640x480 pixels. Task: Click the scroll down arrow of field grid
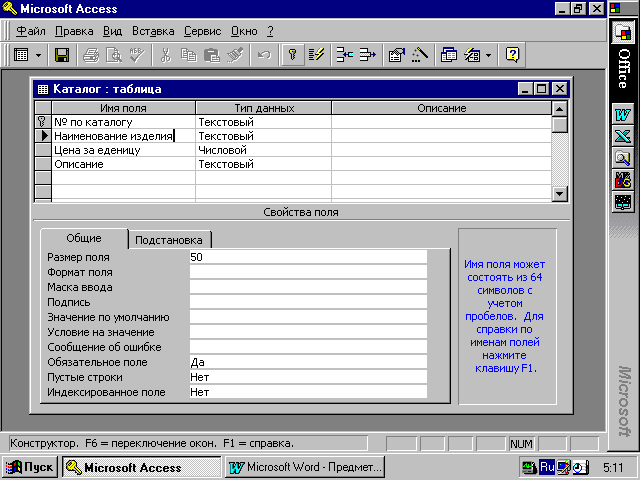(x=559, y=193)
